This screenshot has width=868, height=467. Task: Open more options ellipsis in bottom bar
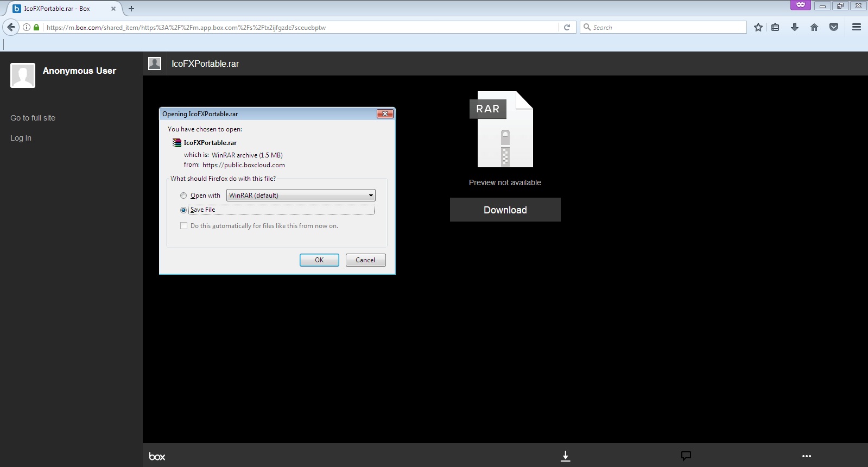pos(807,456)
